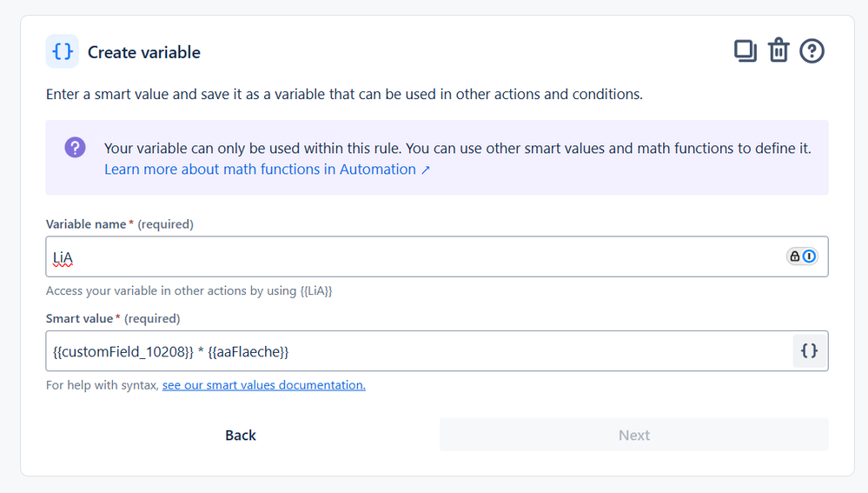Click the Create variable heading text

tap(144, 52)
